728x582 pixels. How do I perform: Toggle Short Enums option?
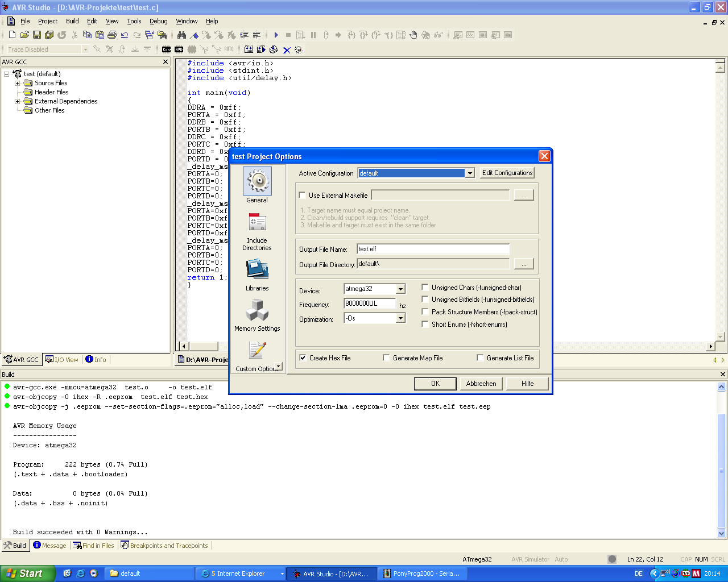click(x=425, y=325)
